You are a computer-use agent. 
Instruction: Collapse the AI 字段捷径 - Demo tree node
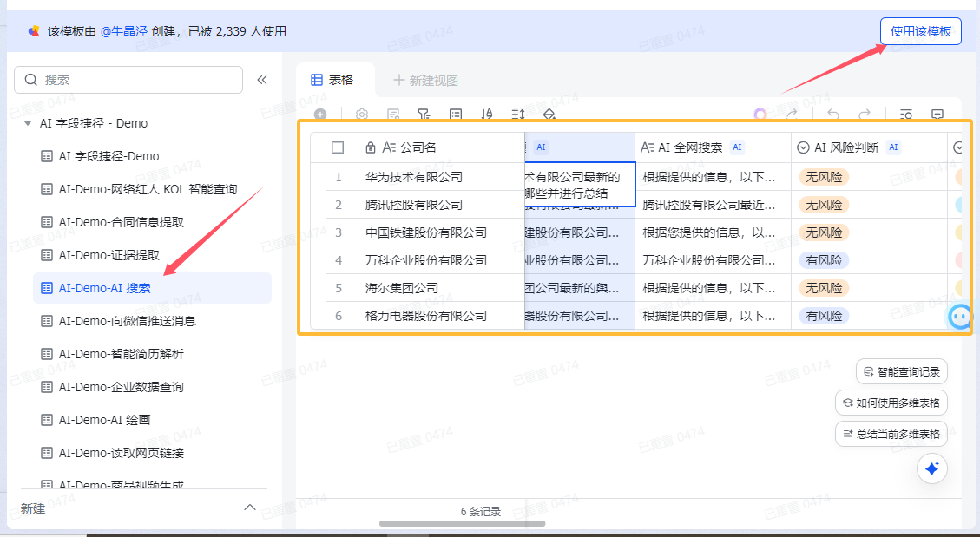[x=28, y=124]
